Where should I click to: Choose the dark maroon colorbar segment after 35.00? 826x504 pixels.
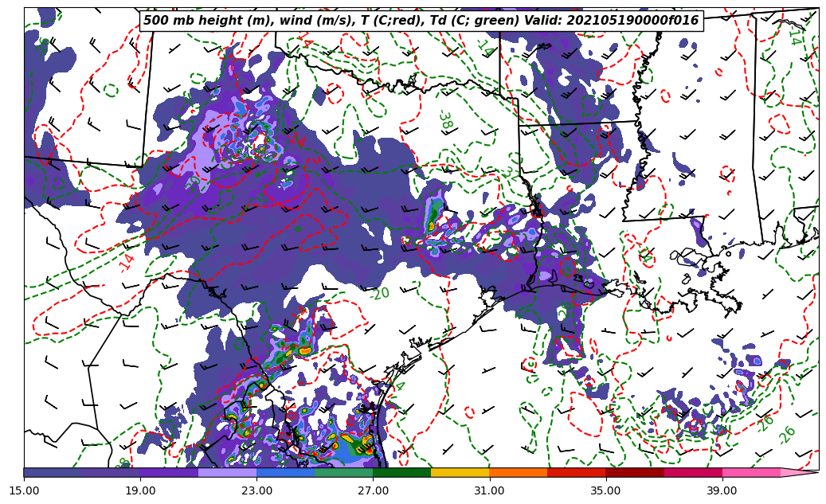(x=634, y=472)
